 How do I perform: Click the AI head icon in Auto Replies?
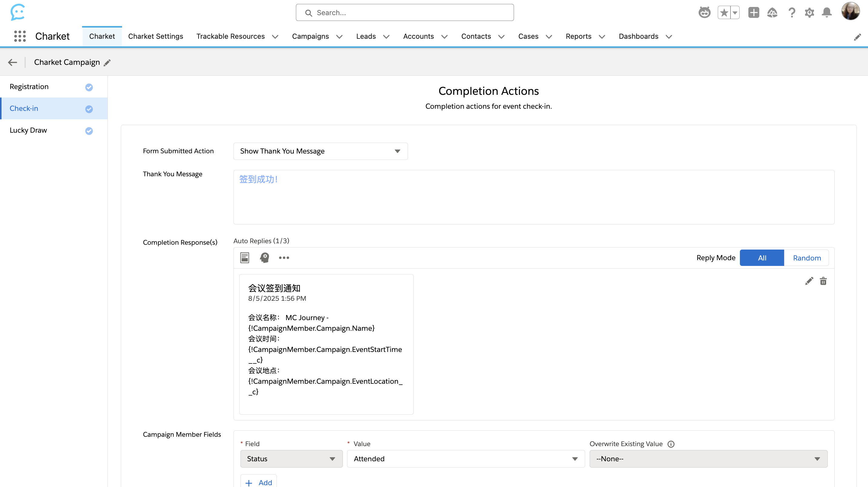tap(264, 258)
